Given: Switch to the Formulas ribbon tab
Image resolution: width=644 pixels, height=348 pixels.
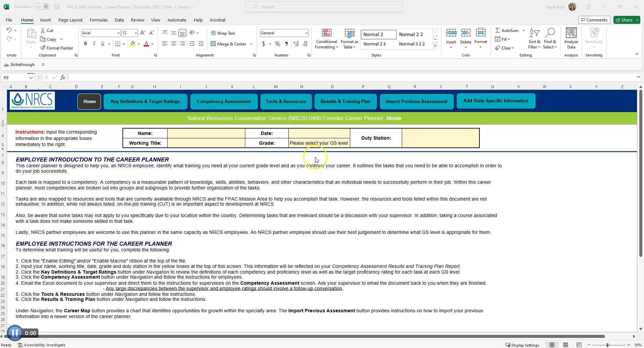Looking at the screenshot, I should [x=98, y=20].
